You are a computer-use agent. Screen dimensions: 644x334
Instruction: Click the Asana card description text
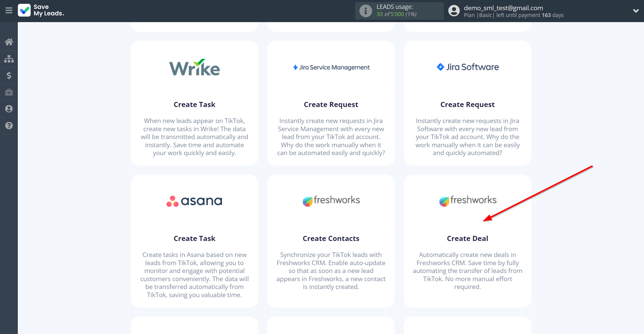click(x=194, y=275)
